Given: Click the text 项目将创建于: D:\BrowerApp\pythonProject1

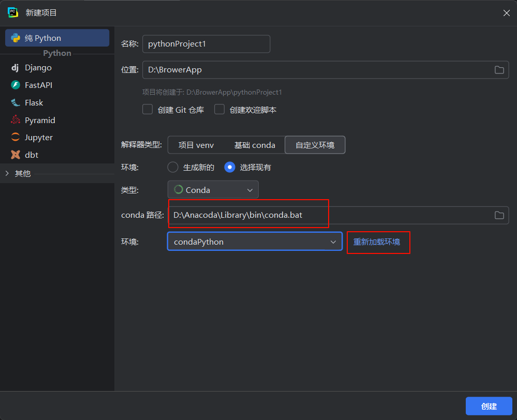Looking at the screenshot, I should point(212,92).
